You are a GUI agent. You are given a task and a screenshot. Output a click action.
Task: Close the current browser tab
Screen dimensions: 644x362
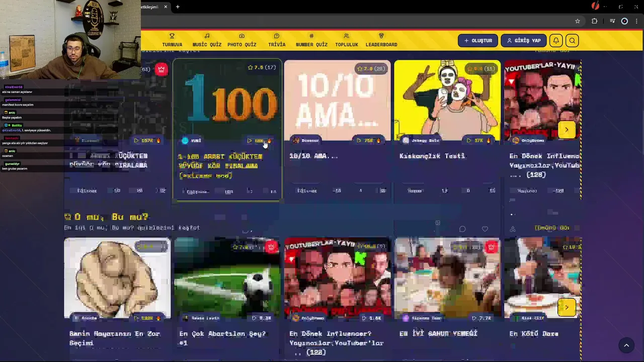165,7
